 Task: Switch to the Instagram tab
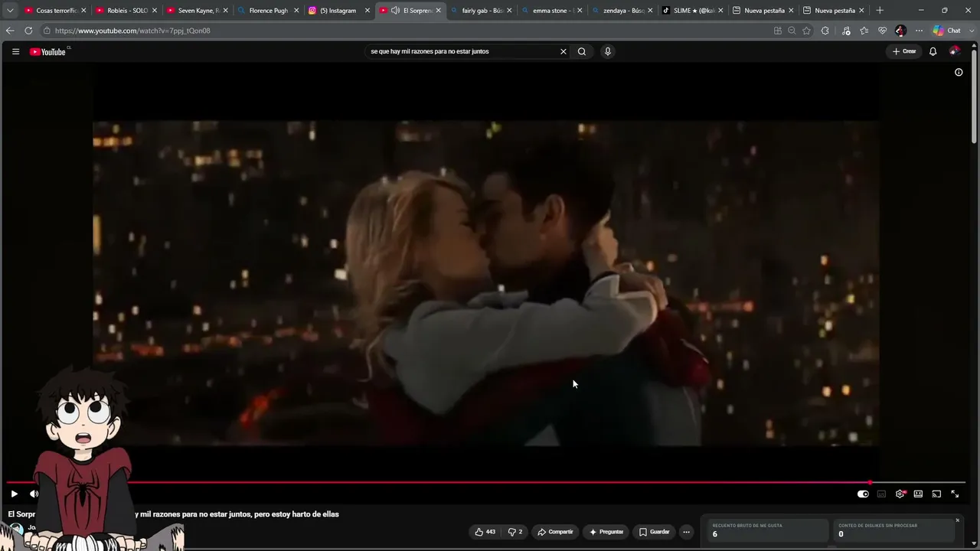click(338, 11)
